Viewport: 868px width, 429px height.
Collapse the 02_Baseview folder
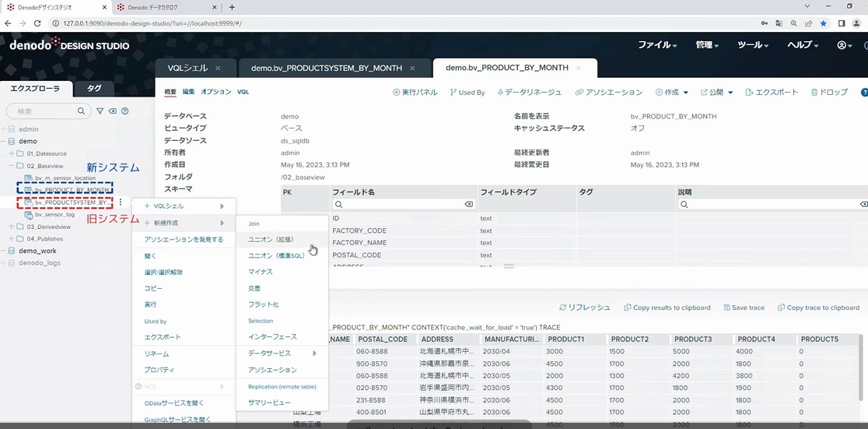pyautogui.click(x=12, y=165)
